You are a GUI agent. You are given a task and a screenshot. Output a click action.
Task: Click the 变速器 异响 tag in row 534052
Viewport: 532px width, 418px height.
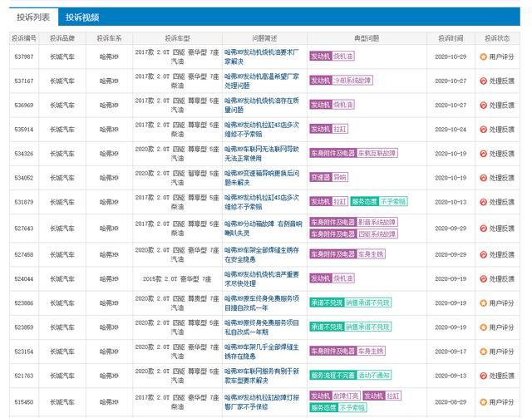pos(329,177)
